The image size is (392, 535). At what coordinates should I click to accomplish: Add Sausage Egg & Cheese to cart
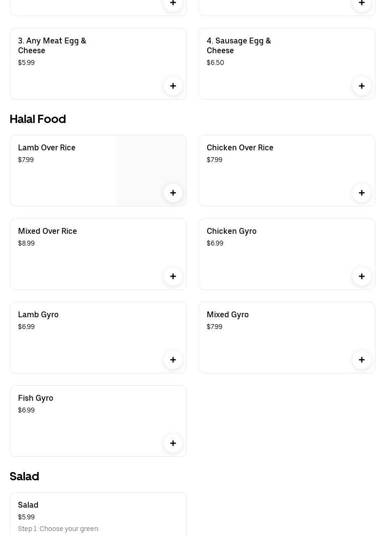pos(362,86)
